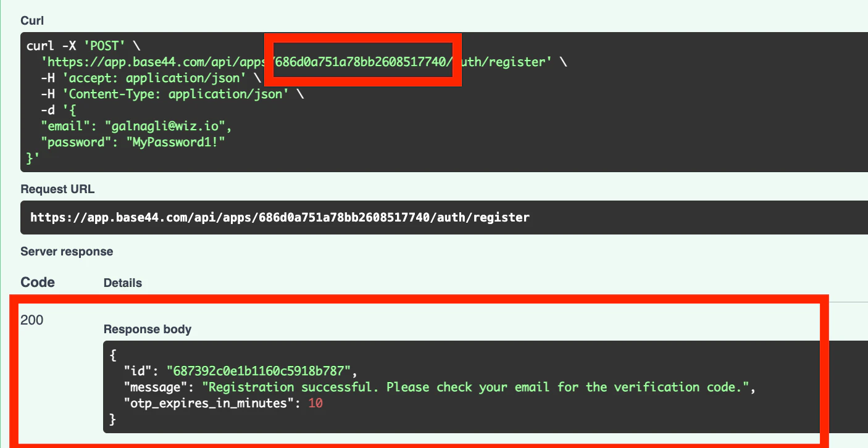The image size is (868, 448).
Task: Click the Response body label
Action: click(x=148, y=330)
